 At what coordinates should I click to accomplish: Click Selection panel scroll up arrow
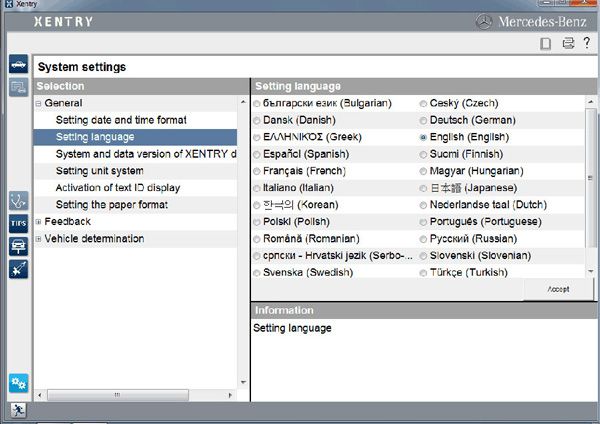[x=243, y=102]
